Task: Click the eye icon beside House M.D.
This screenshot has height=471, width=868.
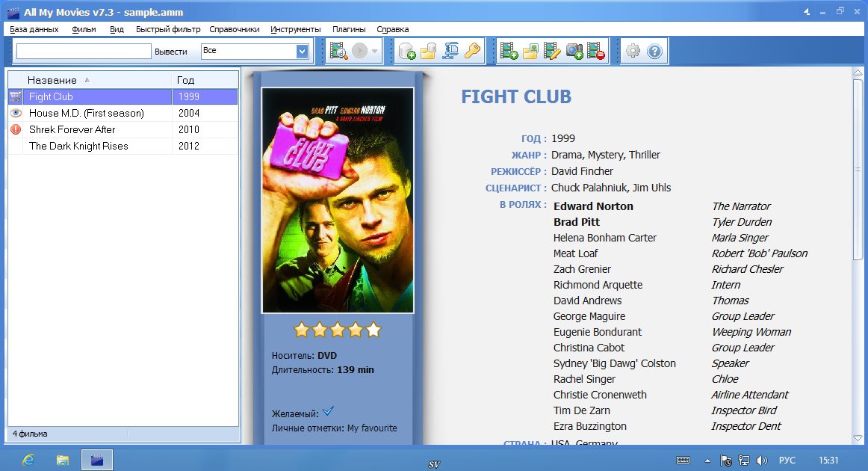Action: point(16,113)
